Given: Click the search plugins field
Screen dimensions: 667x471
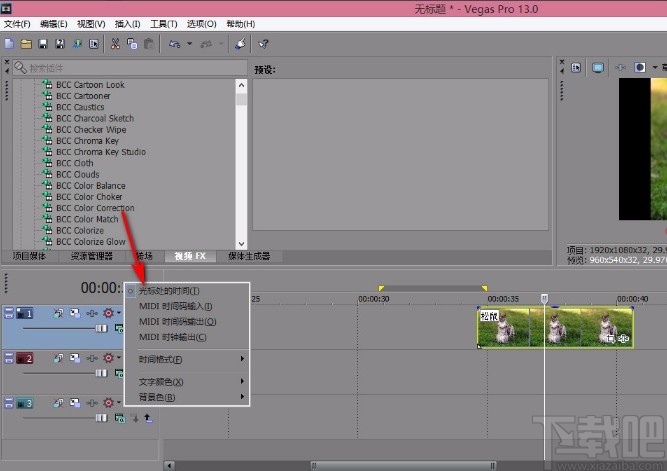Looking at the screenshot, I should [130, 68].
